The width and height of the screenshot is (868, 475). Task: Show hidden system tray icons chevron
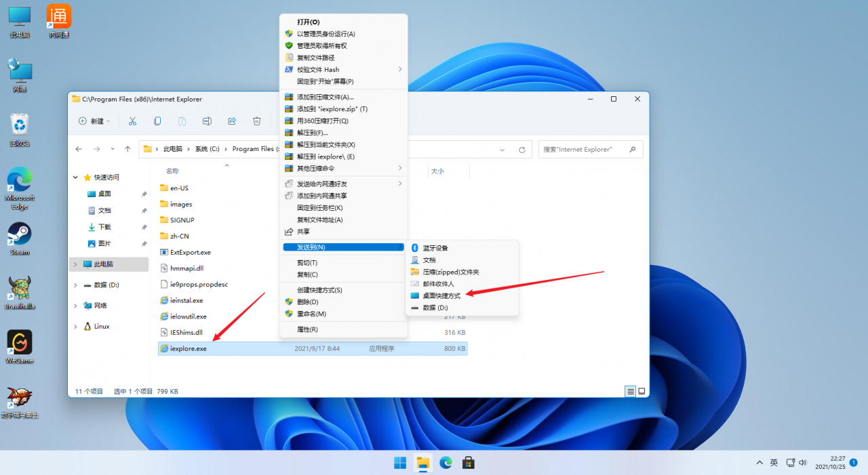[759, 463]
